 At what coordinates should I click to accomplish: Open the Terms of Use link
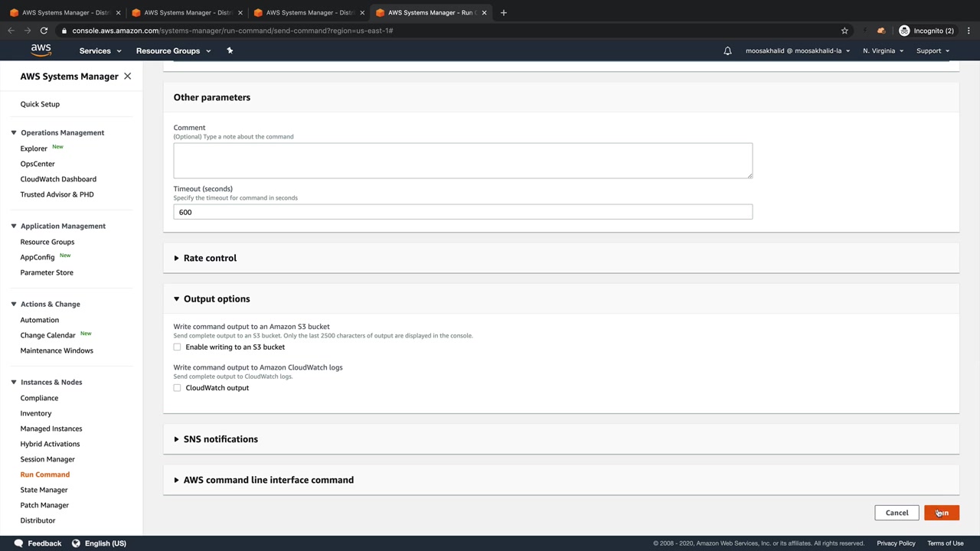tap(946, 543)
